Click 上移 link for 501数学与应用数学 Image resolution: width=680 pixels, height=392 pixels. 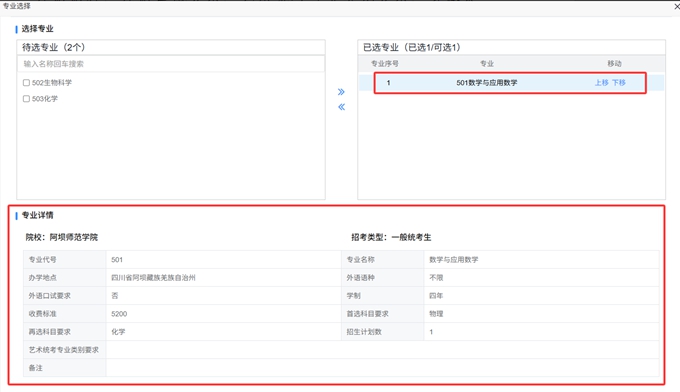[x=602, y=82]
